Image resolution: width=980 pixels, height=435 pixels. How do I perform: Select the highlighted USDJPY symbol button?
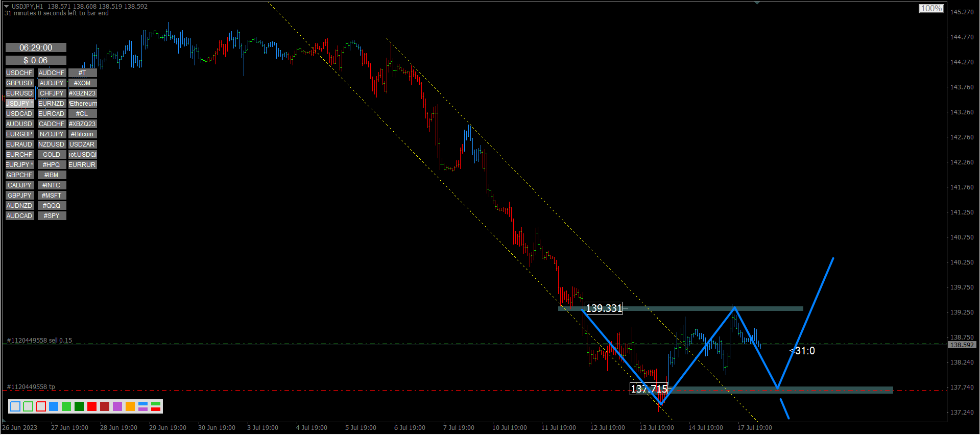(19, 104)
